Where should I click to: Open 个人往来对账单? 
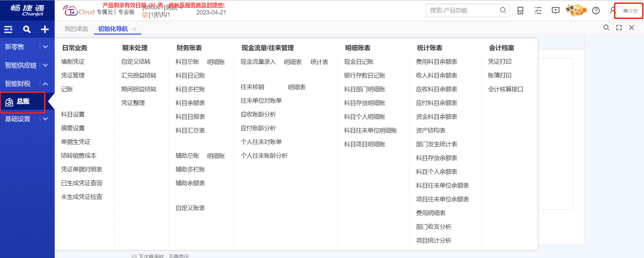coord(261,142)
